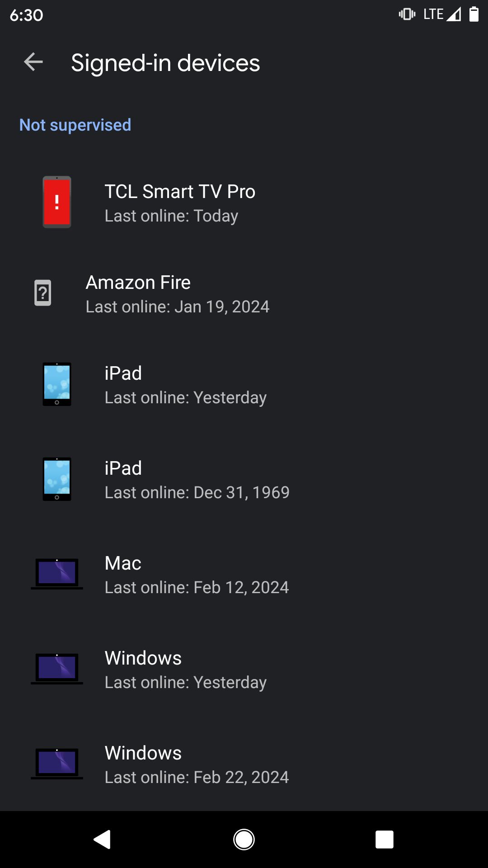This screenshot has height=868, width=488.
Task: Open the Amazon Fire device entry
Action: pos(178,294)
